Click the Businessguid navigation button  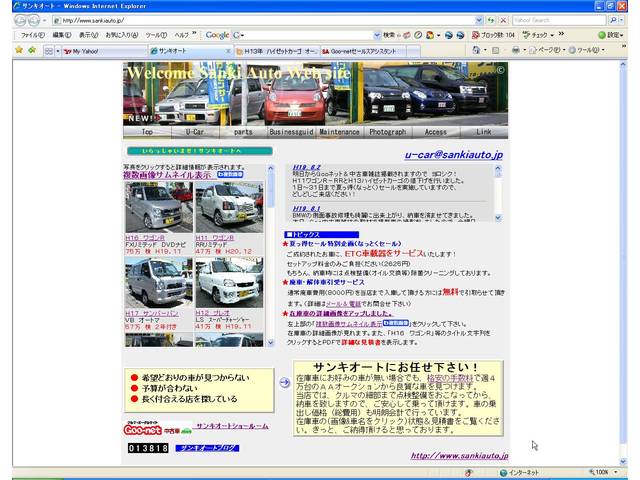click(x=291, y=132)
